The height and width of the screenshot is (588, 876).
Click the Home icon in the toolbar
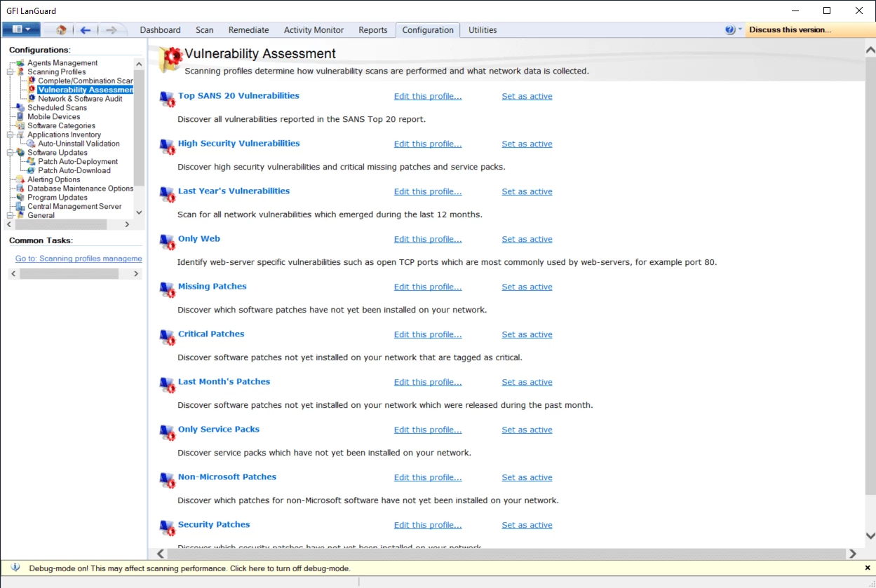pos(61,30)
